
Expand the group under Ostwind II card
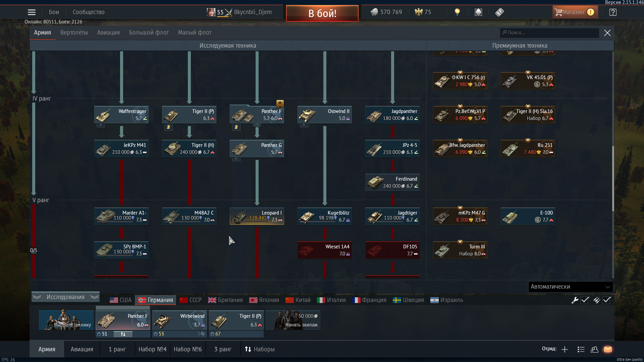(304, 125)
